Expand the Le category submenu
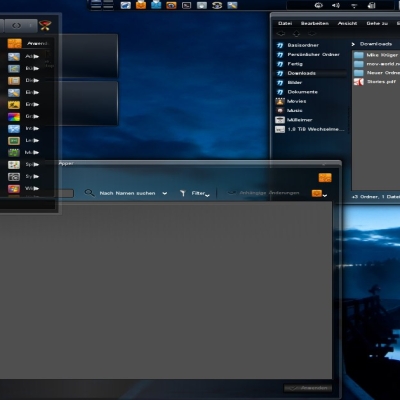The width and height of the screenshot is (400, 400). (x=36, y=140)
